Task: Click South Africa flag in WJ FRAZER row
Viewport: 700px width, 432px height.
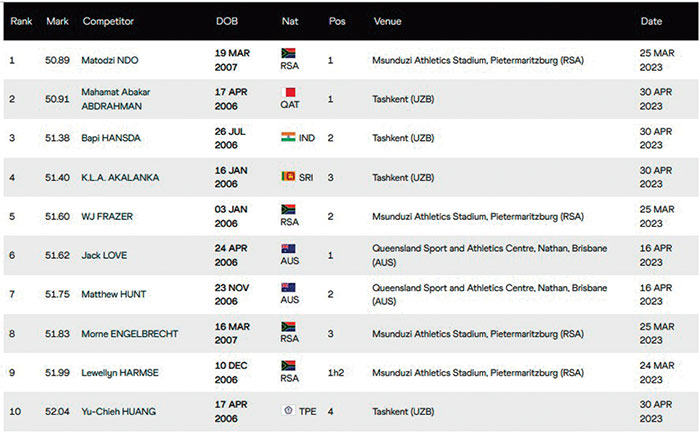Action: [288, 209]
